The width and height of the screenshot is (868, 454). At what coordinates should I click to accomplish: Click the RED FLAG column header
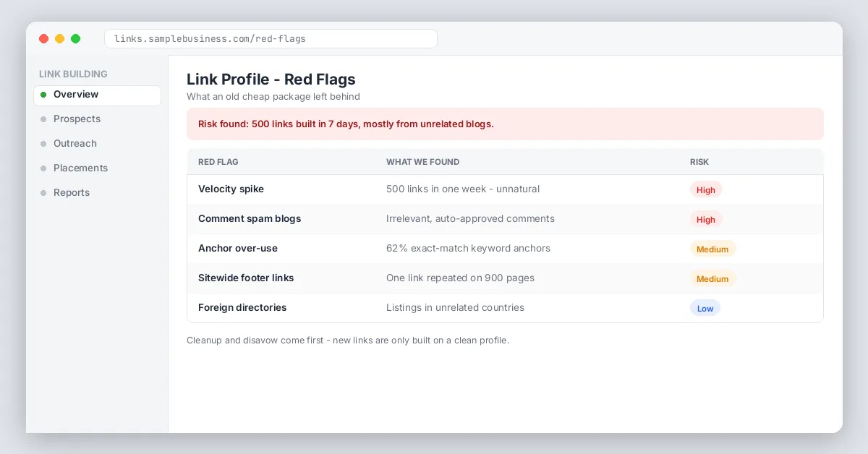coord(218,162)
